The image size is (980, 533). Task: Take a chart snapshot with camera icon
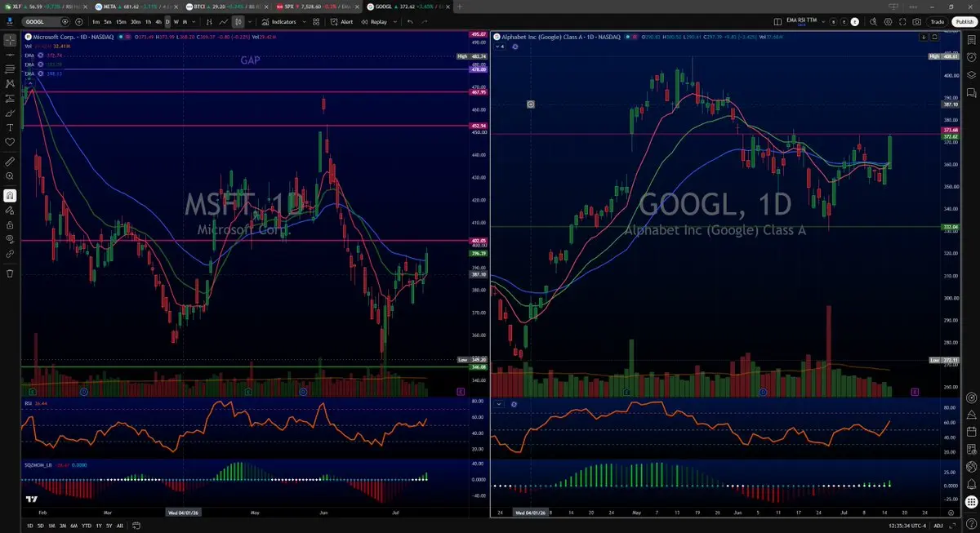[917, 22]
